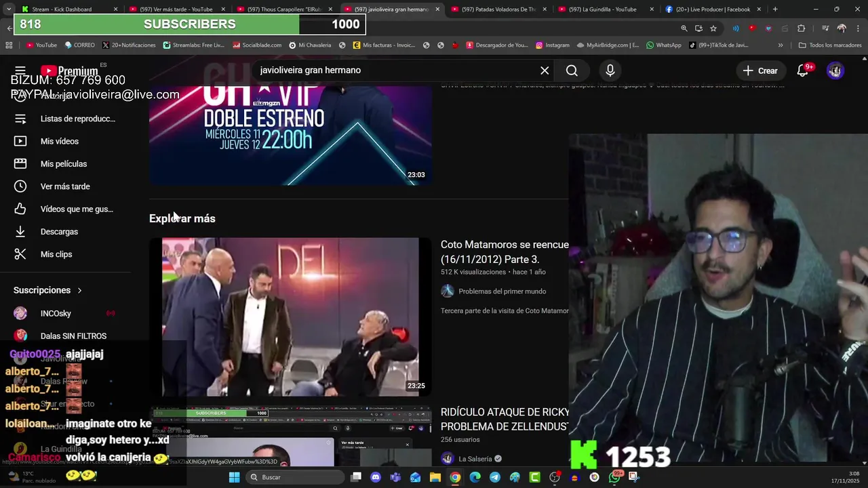The width and height of the screenshot is (868, 488).
Task: Open Streamlabs bookmark
Action: coord(193,45)
